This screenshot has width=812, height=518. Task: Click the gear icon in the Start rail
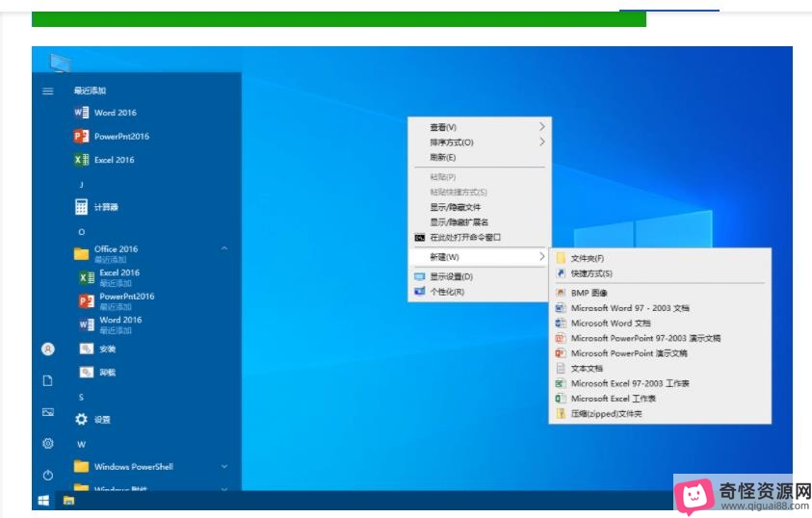(x=47, y=444)
